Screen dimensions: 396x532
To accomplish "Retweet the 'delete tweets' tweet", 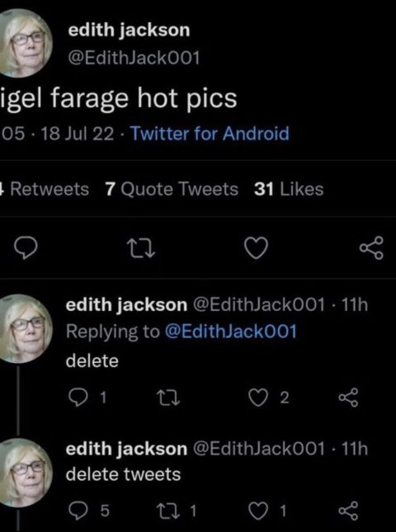I will tap(176, 511).
